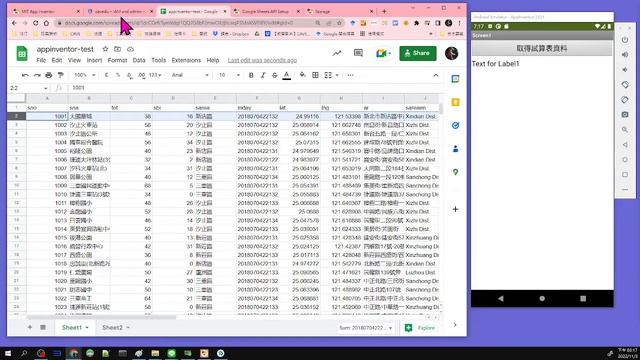Screen dimensions: 640x360
Task: Open the Sum status dropdown
Action: click(x=366, y=328)
